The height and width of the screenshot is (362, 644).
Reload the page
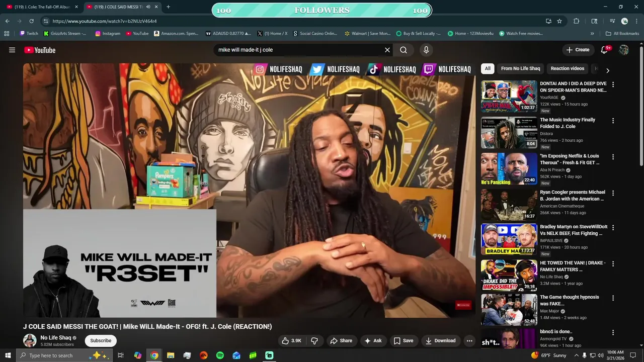31,21
